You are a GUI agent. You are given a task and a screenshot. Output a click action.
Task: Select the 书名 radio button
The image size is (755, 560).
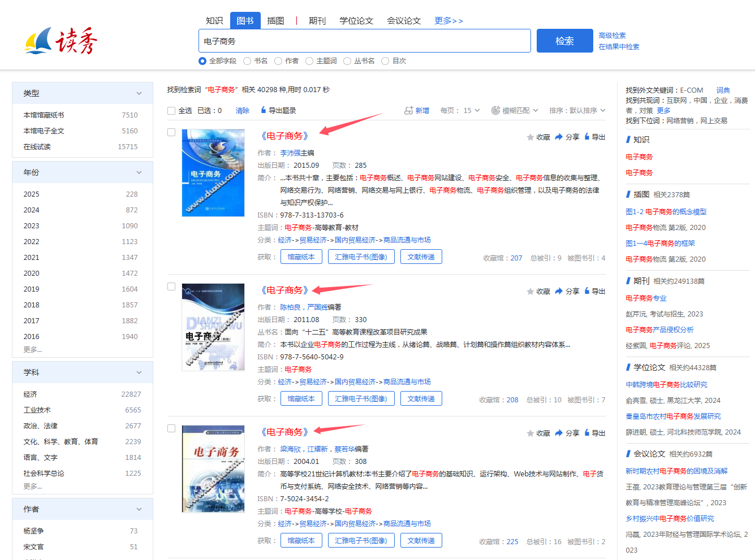pyautogui.click(x=247, y=61)
